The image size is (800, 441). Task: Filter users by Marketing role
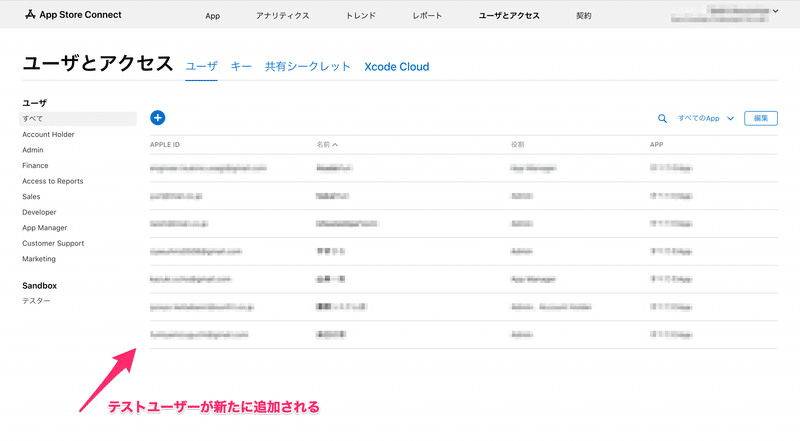39,259
